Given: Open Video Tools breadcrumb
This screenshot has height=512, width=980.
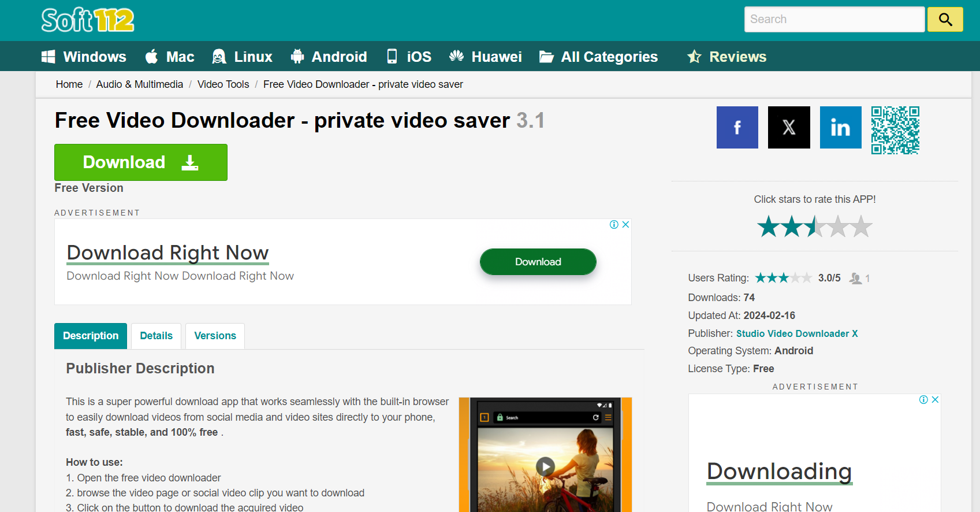Looking at the screenshot, I should click(x=223, y=84).
